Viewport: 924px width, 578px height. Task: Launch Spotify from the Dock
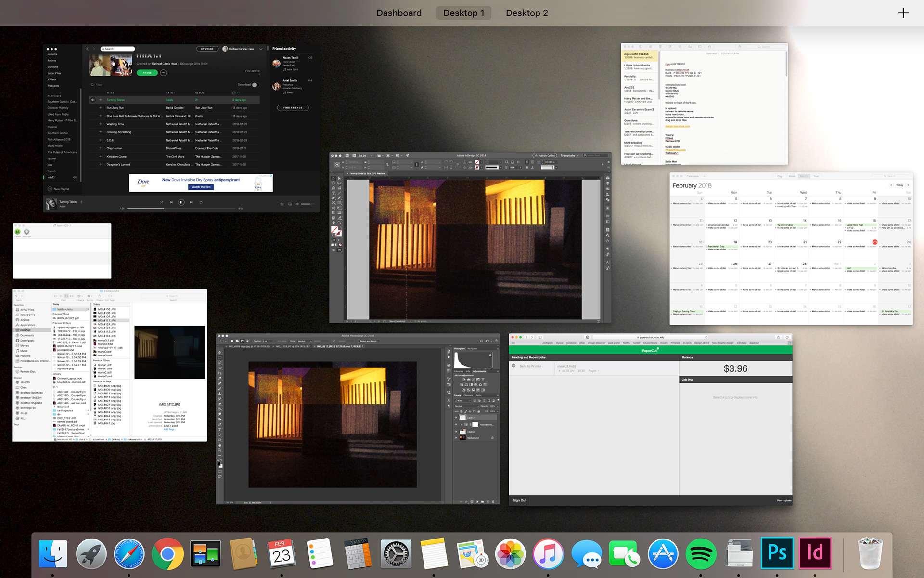(x=701, y=553)
